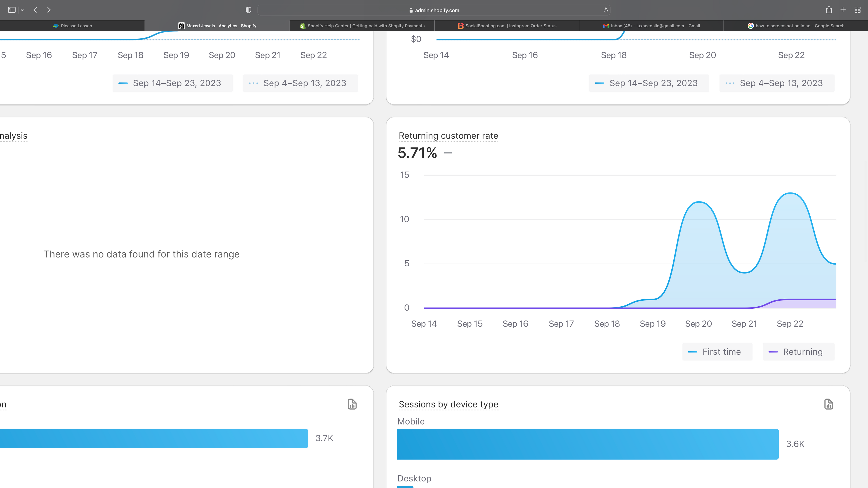Reload page with refresh icon
The image size is (868, 488).
(606, 10)
